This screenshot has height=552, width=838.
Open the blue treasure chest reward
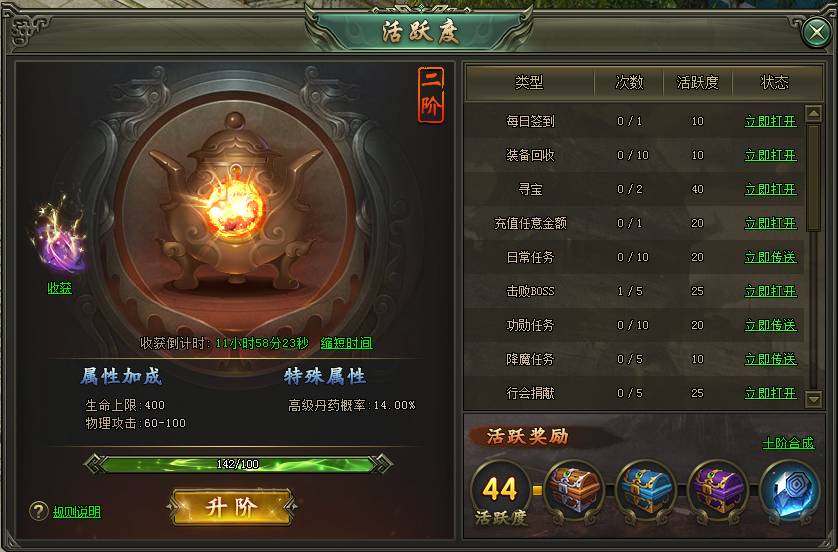tap(645, 490)
